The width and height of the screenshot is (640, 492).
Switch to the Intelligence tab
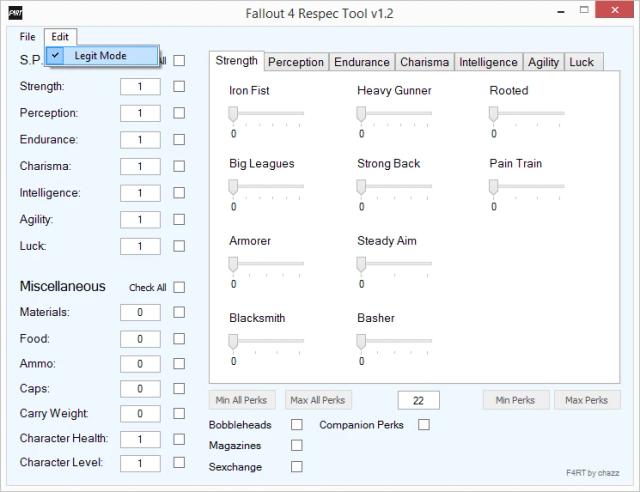pos(488,62)
